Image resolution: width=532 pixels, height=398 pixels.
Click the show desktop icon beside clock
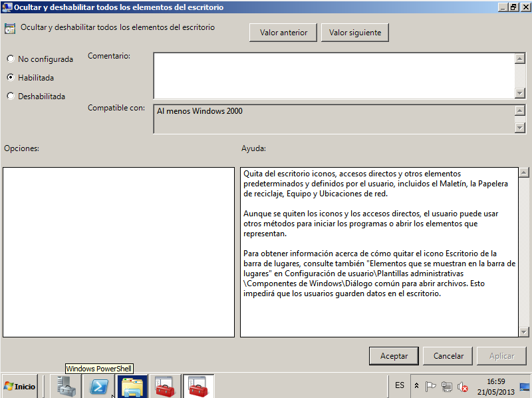(525, 386)
